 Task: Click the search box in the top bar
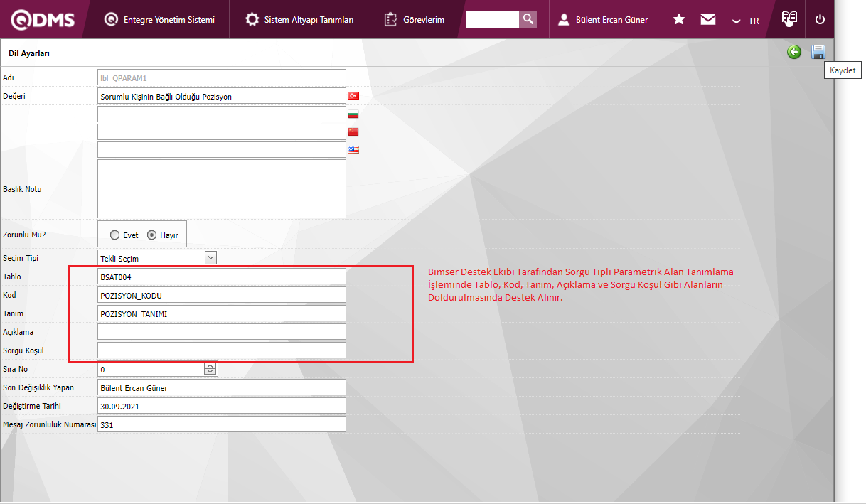click(492, 19)
